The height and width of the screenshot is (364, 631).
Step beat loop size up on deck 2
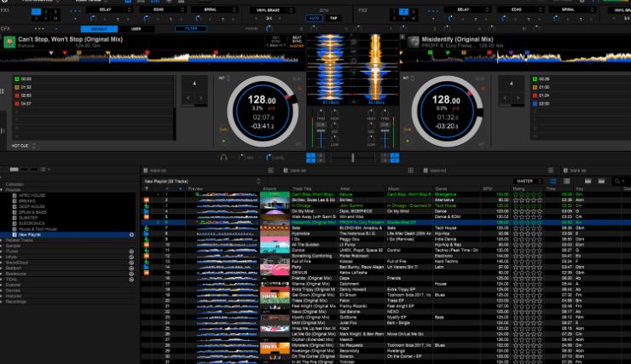(518, 98)
